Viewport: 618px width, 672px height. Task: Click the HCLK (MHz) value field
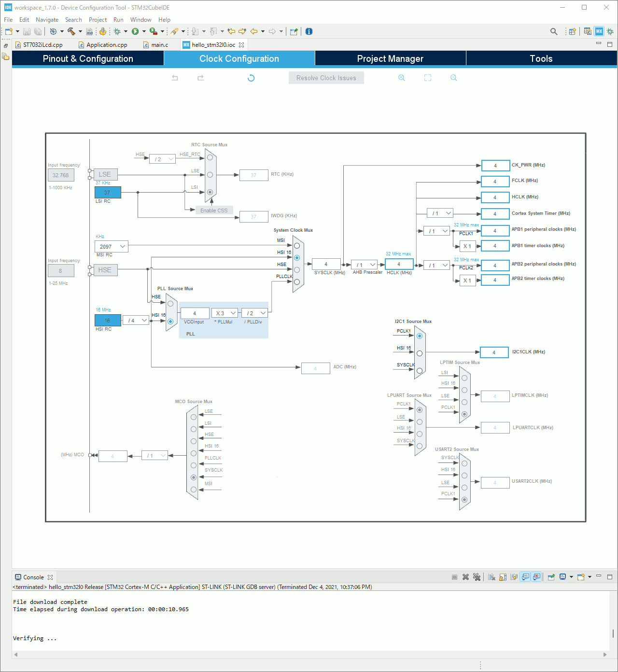[x=399, y=264]
